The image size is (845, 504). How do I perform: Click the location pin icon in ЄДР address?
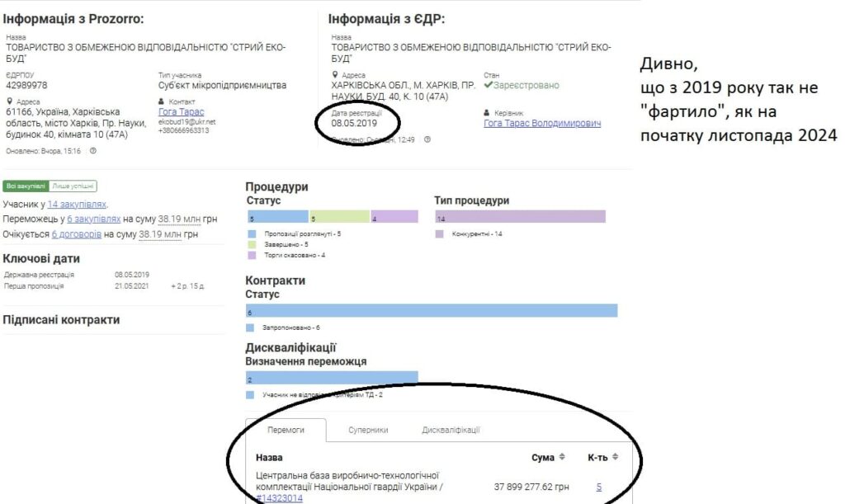[334, 75]
